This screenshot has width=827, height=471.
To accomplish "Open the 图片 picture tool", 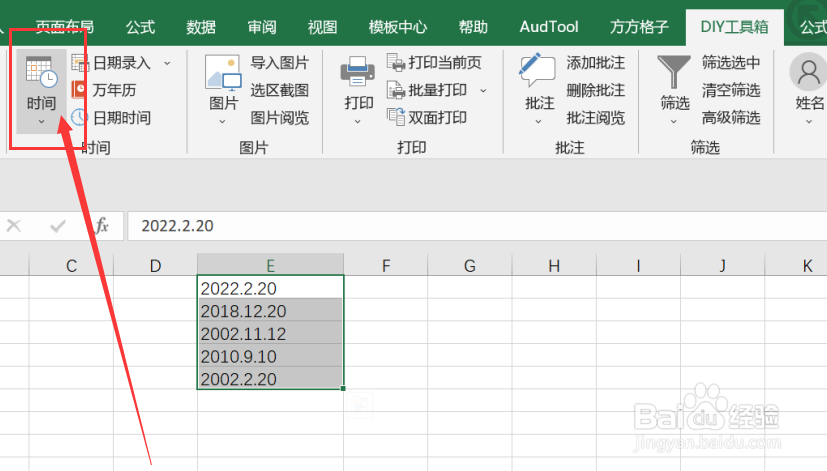I will (223, 73).
